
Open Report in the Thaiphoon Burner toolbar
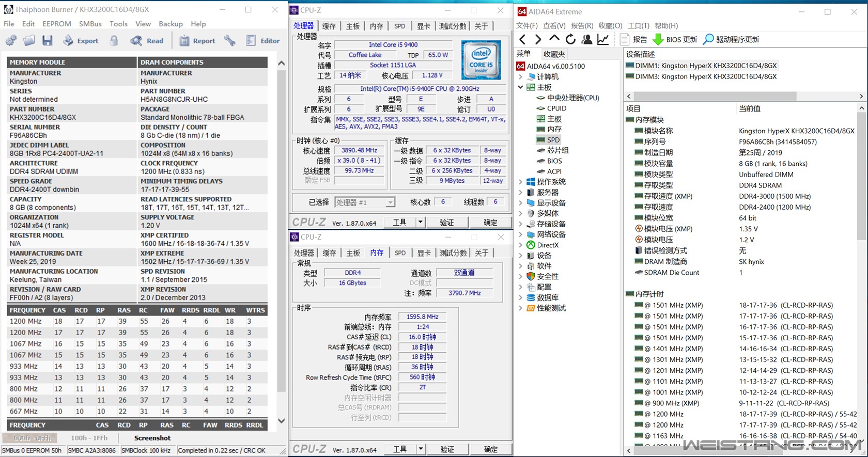point(197,41)
